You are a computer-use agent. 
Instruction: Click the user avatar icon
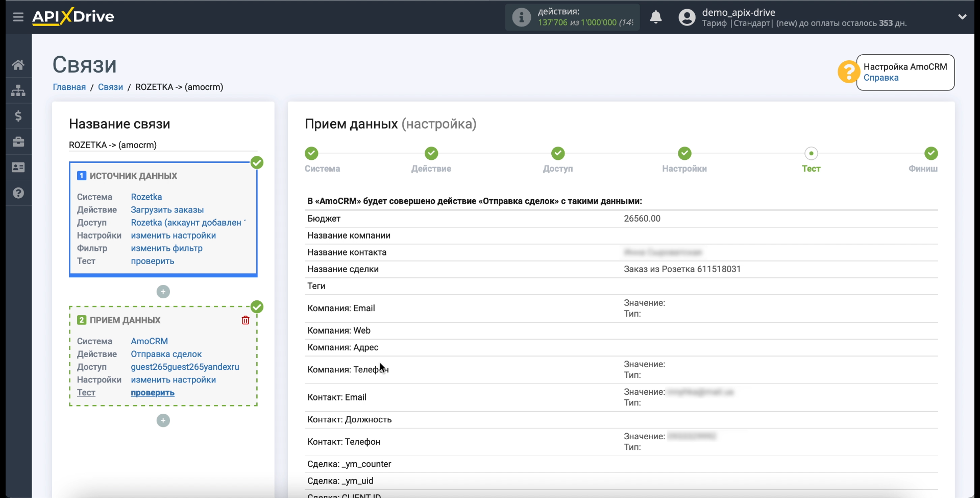point(687,17)
